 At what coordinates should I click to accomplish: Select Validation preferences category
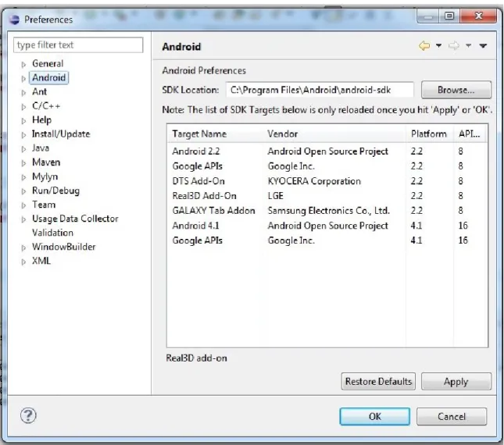tap(52, 233)
